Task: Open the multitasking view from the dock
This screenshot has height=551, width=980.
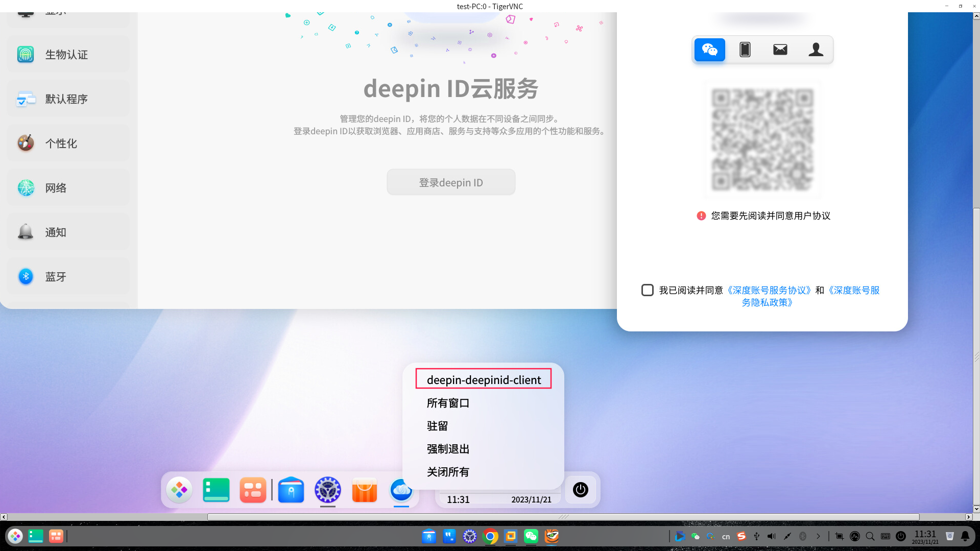Action: 216,490
